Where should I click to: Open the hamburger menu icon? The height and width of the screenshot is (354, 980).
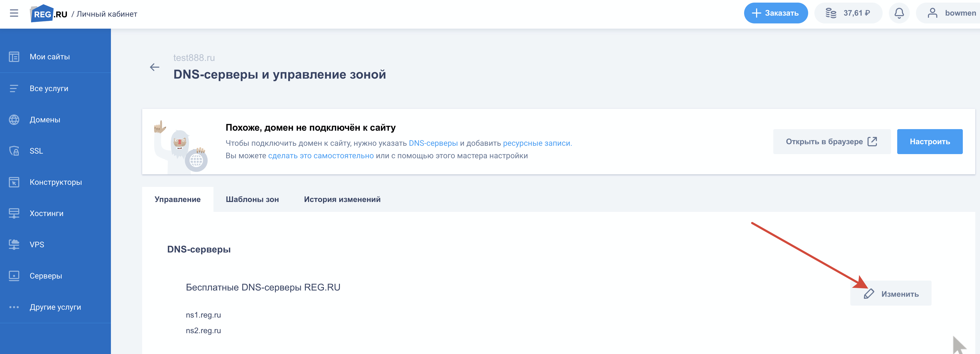pos(14,13)
